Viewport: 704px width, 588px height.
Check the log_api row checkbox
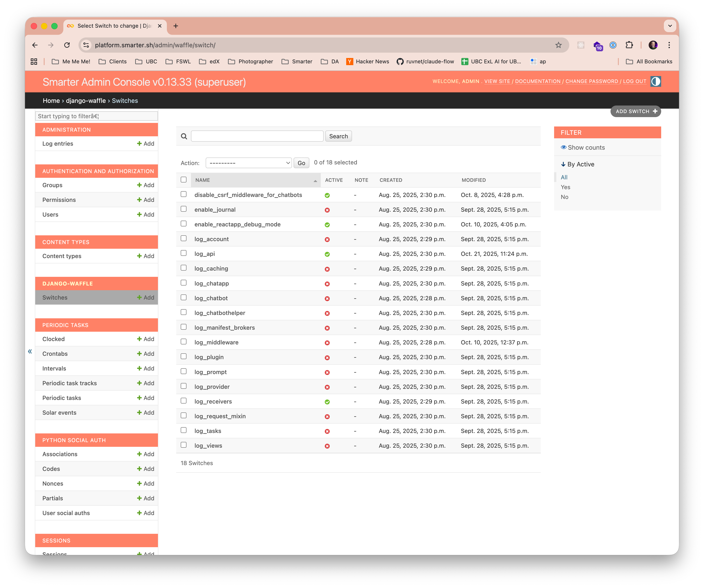click(183, 253)
